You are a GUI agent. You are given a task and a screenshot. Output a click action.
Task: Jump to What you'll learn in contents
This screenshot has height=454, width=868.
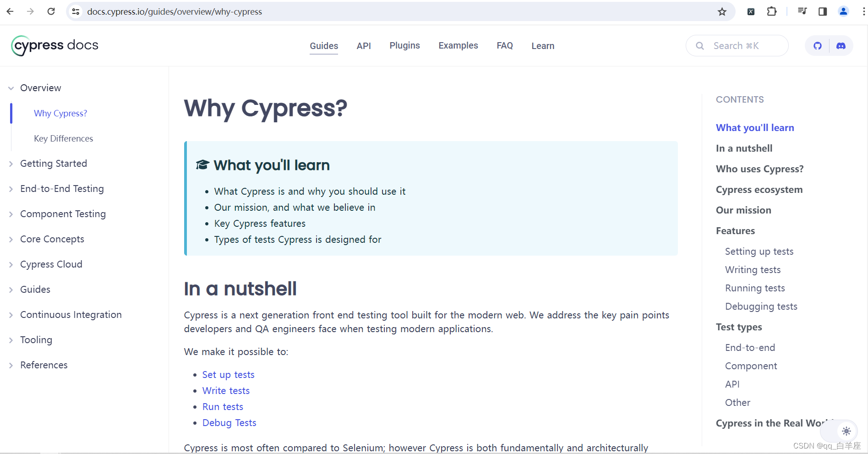click(755, 128)
